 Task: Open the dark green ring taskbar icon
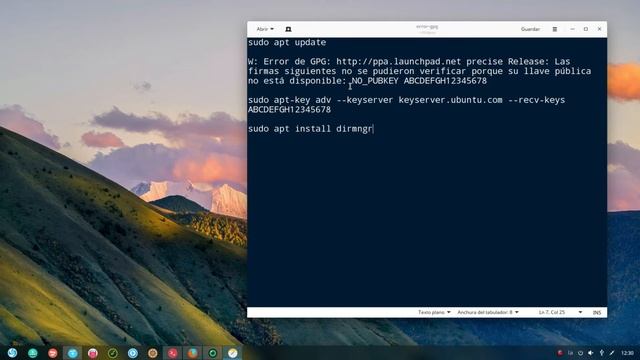213,353
